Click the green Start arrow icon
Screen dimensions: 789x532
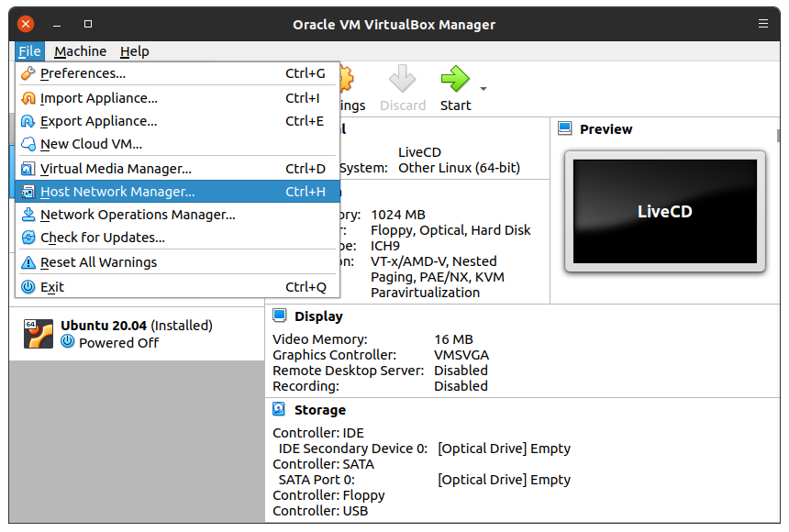[455, 81]
